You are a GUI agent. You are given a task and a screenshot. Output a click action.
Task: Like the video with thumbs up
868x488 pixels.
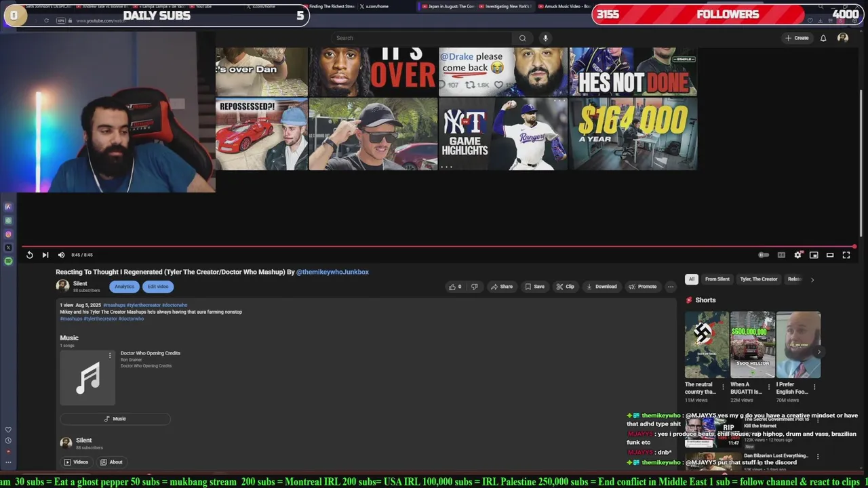tap(455, 287)
